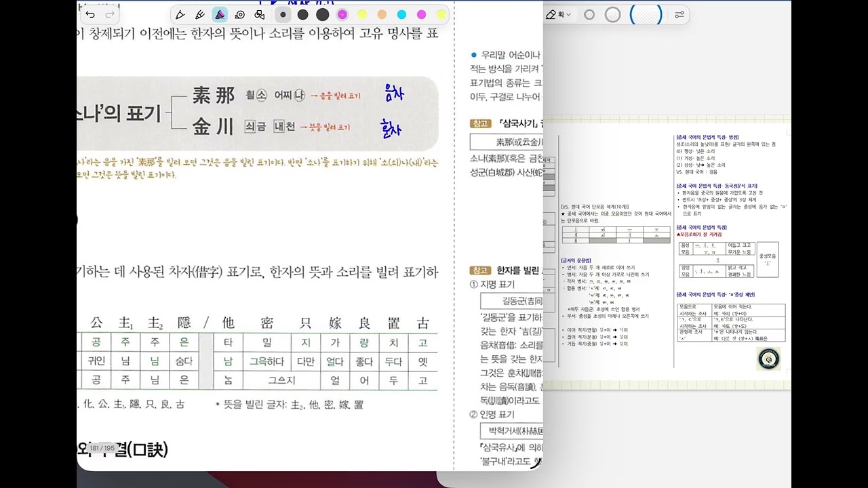This screenshot has width=868, height=488.
Task: Select the large eraser size circle
Action: [646, 14]
